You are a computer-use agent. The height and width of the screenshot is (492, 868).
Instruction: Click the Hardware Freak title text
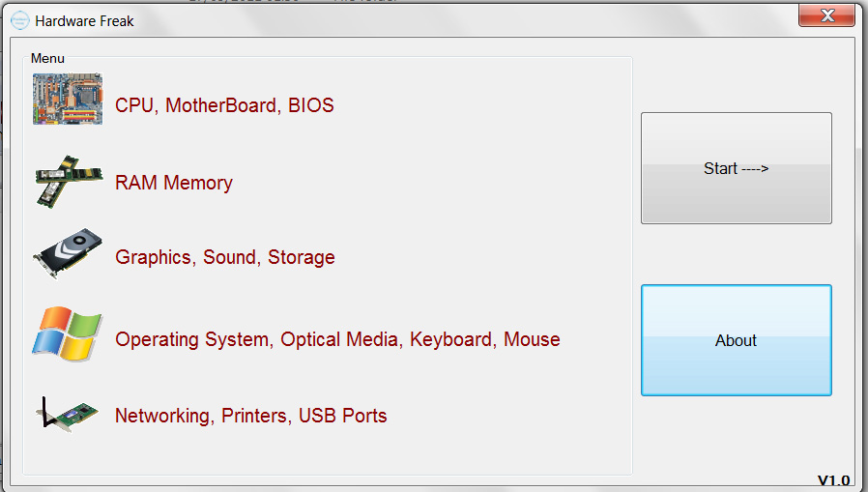(x=84, y=21)
